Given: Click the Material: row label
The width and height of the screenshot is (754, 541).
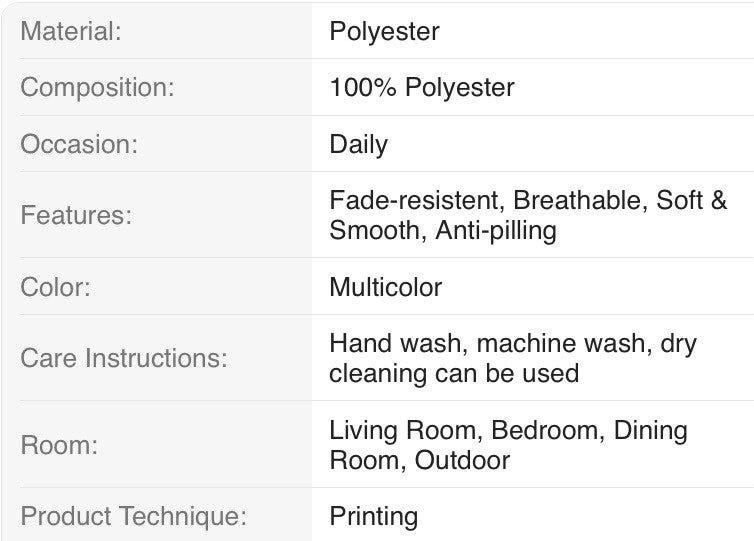Looking at the screenshot, I should 71,31.
